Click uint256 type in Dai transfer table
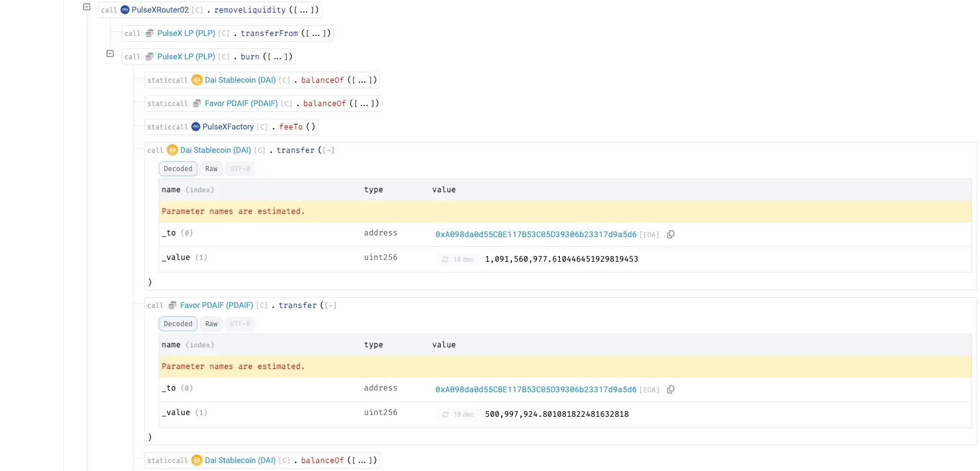 click(381, 257)
